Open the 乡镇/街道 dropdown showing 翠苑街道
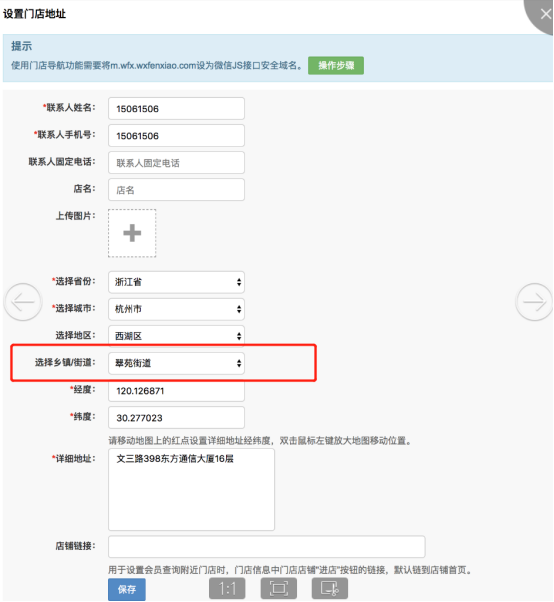The width and height of the screenshot is (554, 602). pos(176,363)
